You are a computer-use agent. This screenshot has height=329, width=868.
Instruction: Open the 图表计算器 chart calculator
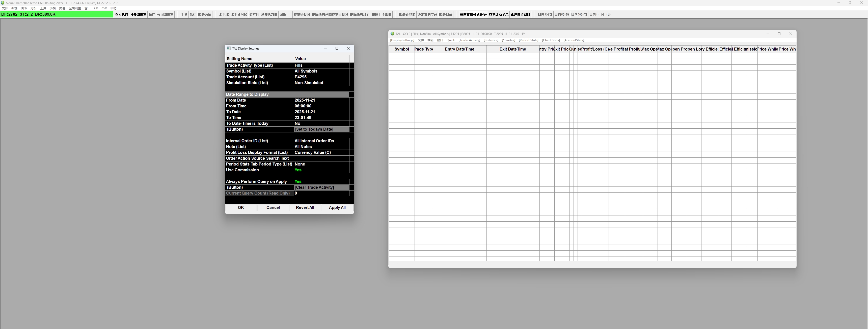coord(407,14)
